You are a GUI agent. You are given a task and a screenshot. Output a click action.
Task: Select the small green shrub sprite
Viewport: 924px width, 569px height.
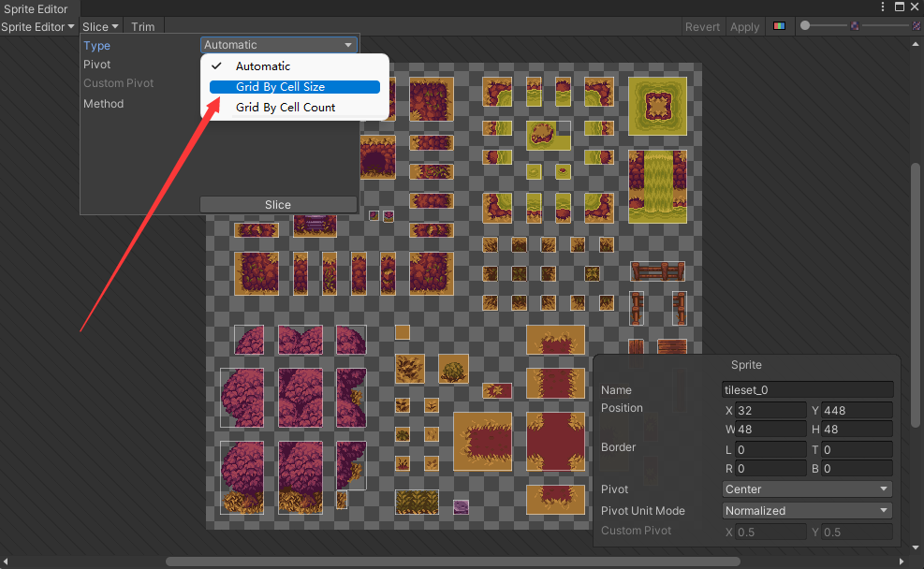click(x=453, y=370)
